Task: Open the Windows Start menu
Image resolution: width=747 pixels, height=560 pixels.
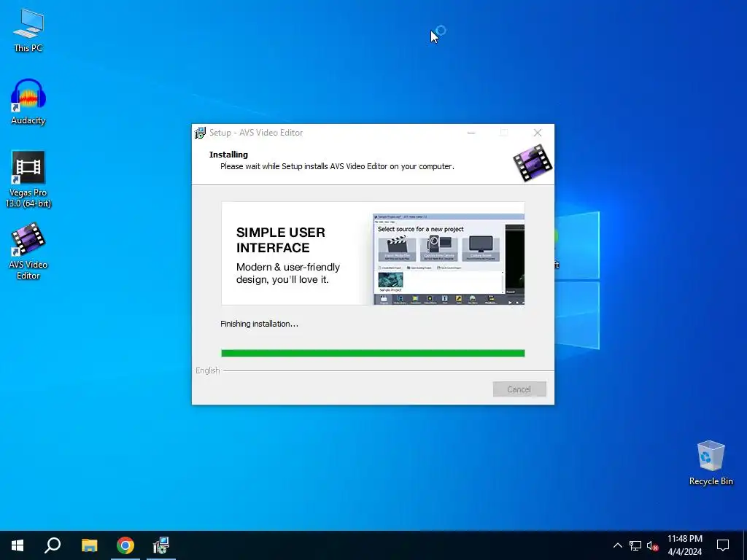Action: (x=18, y=545)
